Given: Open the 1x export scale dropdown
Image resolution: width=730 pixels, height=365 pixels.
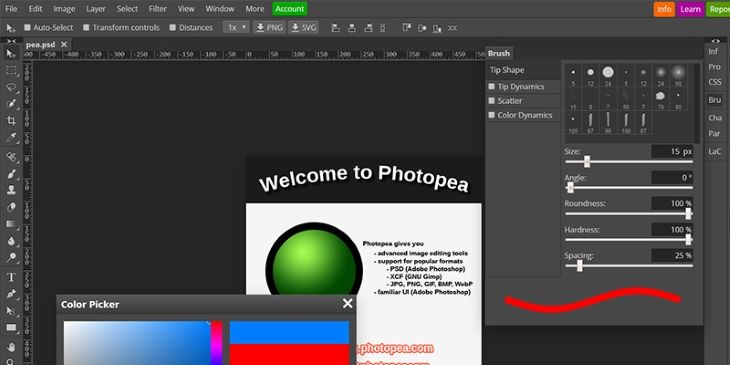Looking at the screenshot, I should 236,27.
